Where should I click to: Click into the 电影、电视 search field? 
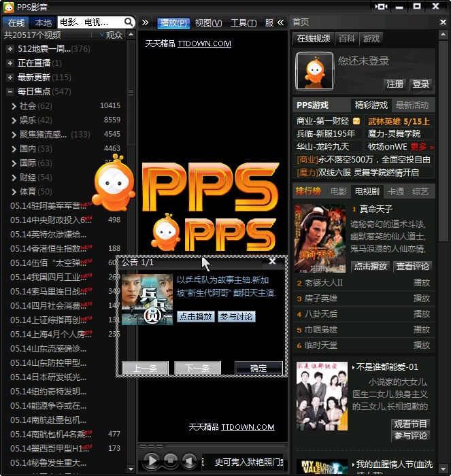coord(90,22)
